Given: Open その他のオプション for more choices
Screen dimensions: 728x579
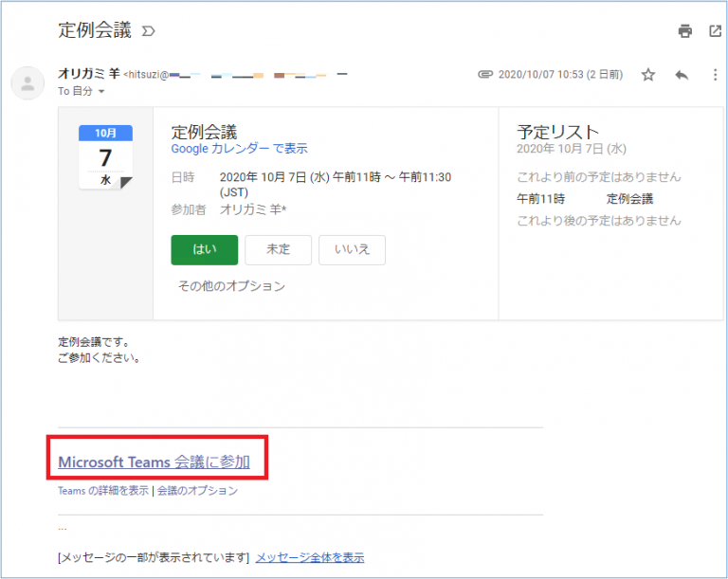Looking at the screenshot, I should coord(231,285).
